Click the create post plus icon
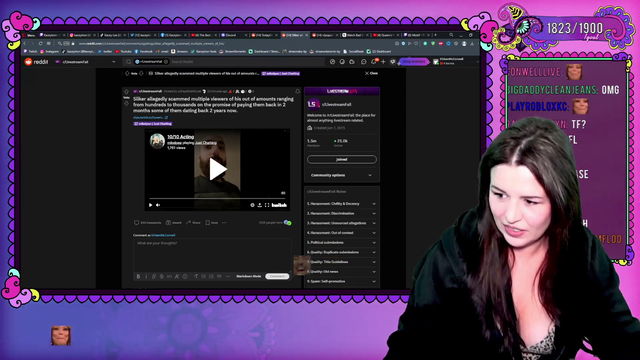This screenshot has width=640, height=360. coord(383,62)
